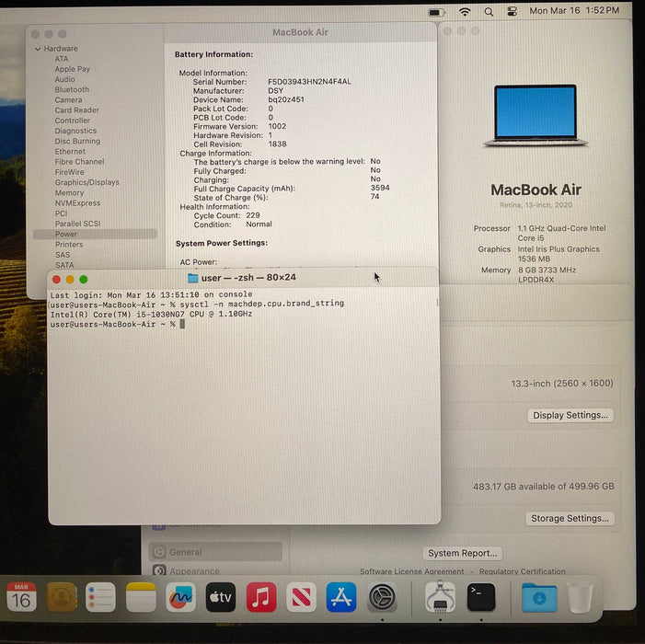Click the battery status icon in menu bar
The height and width of the screenshot is (644, 645).
(436, 12)
